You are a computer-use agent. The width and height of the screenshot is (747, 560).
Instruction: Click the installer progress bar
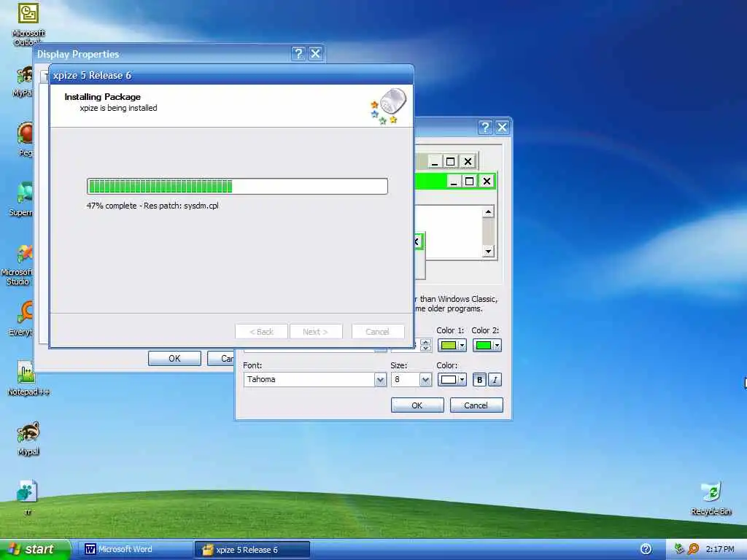coord(237,186)
